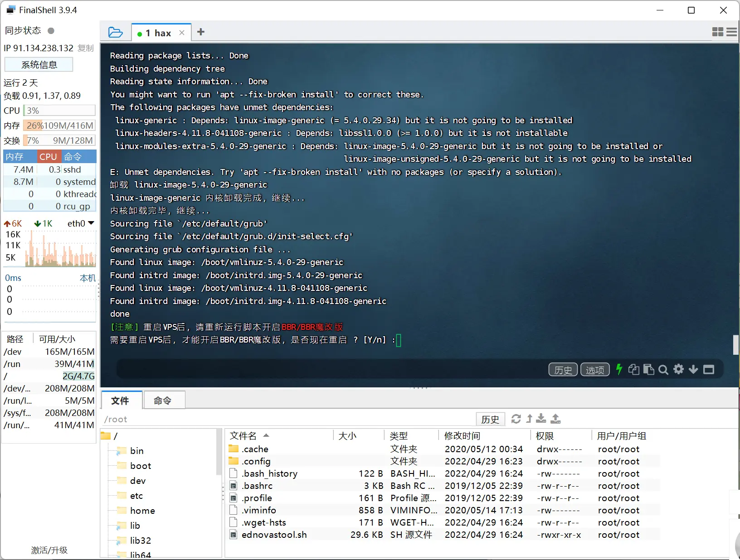Click the file download icon
Screen dimensions: 740x560
tap(541, 419)
